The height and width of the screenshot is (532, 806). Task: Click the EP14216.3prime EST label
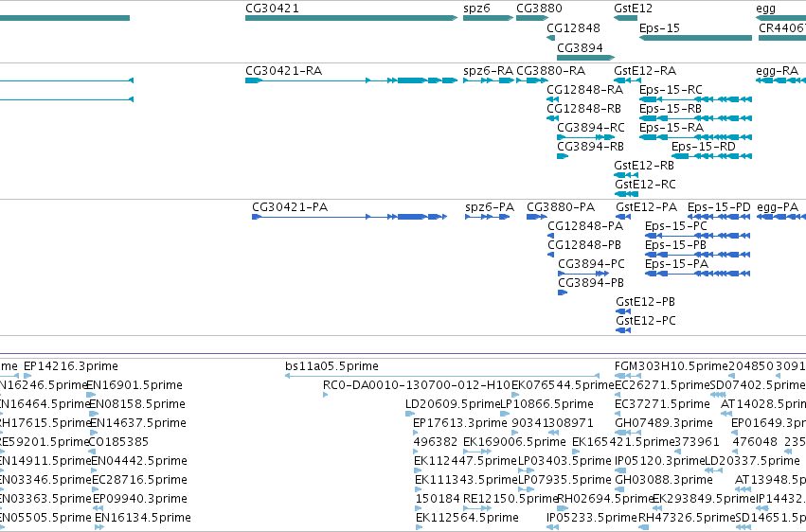click(71, 366)
